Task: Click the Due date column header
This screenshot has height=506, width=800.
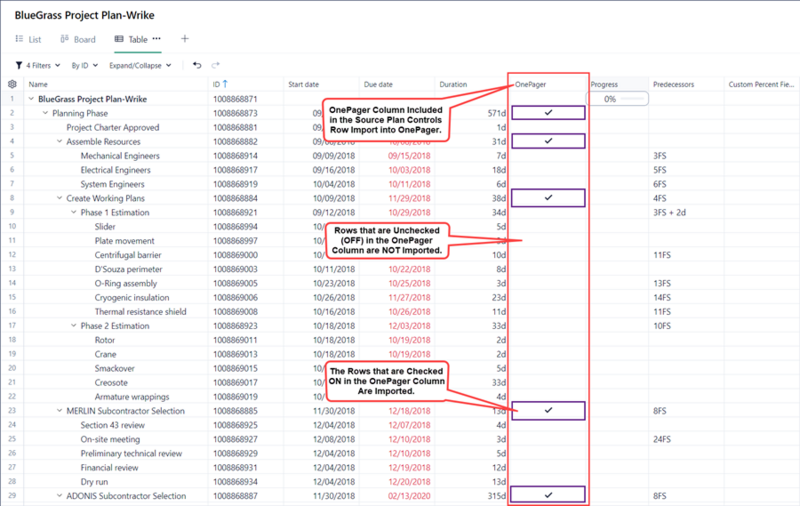Action: 378,84
